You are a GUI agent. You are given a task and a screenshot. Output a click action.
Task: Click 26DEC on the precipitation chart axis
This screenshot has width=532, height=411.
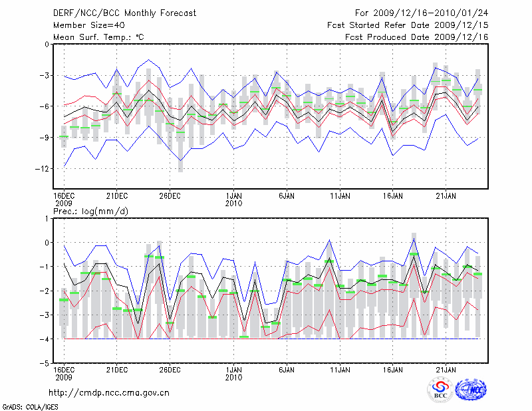[x=170, y=369]
